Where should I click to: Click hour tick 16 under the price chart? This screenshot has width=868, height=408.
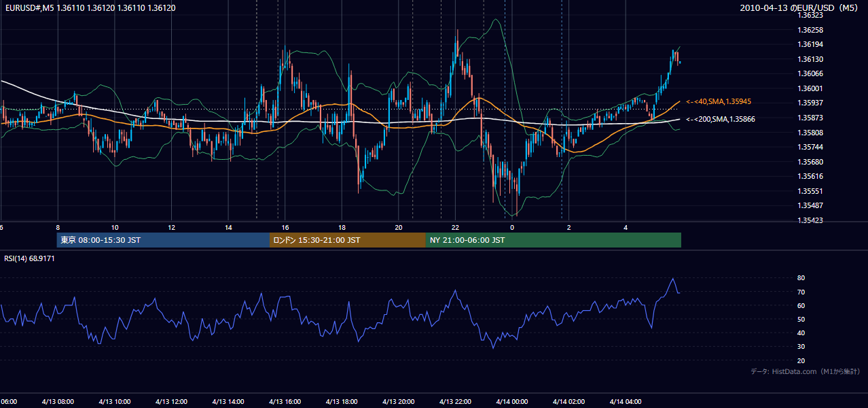coord(285,227)
